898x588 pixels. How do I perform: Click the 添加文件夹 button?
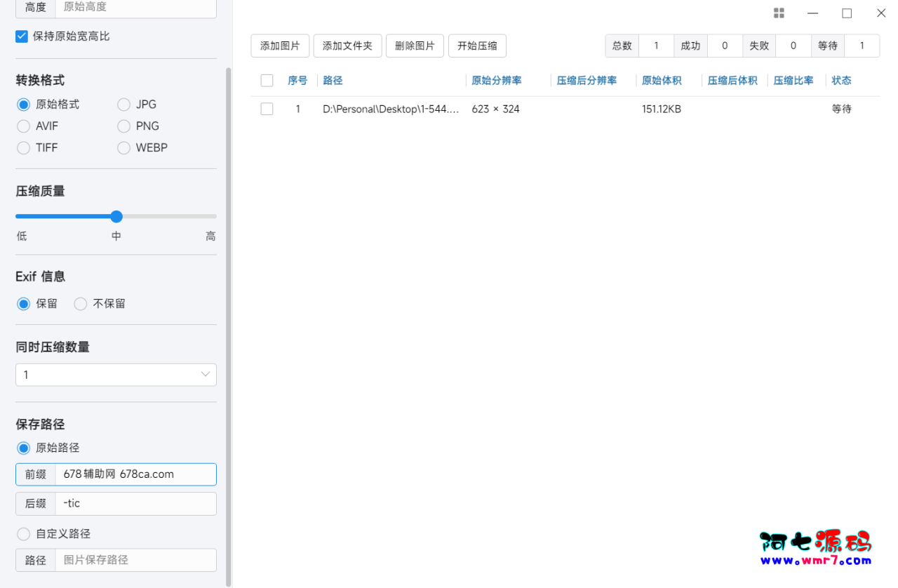pos(347,46)
